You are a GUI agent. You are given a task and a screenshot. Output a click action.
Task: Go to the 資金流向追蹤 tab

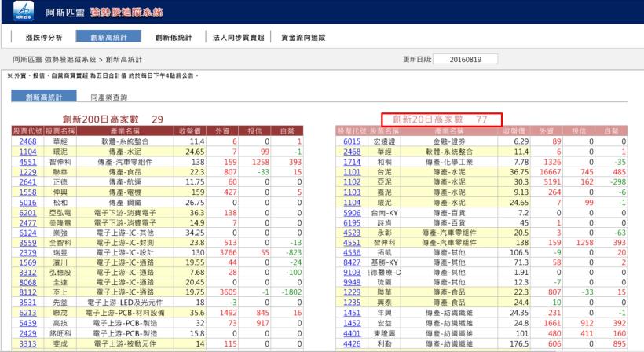tap(303, 38)
